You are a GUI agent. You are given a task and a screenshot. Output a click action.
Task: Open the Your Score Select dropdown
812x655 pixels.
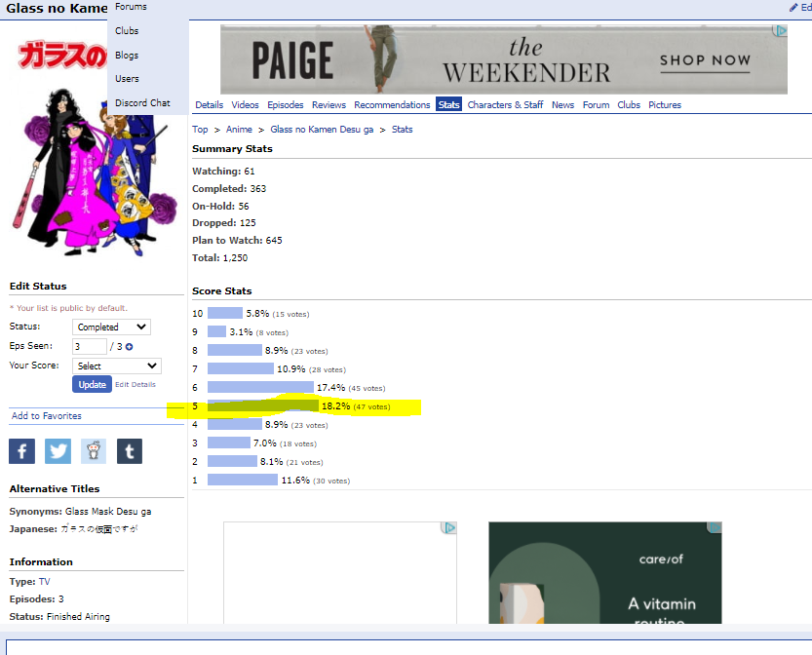click(x=117, y=366)
